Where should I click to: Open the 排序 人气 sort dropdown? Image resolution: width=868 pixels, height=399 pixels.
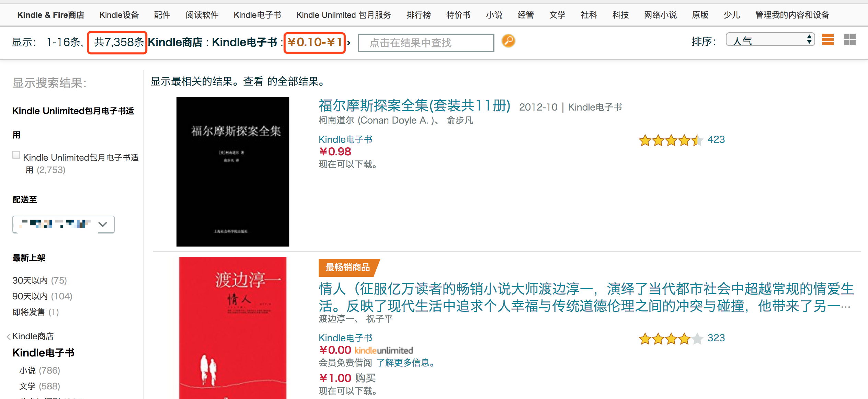pyautogui.click(x=770, y=40)
